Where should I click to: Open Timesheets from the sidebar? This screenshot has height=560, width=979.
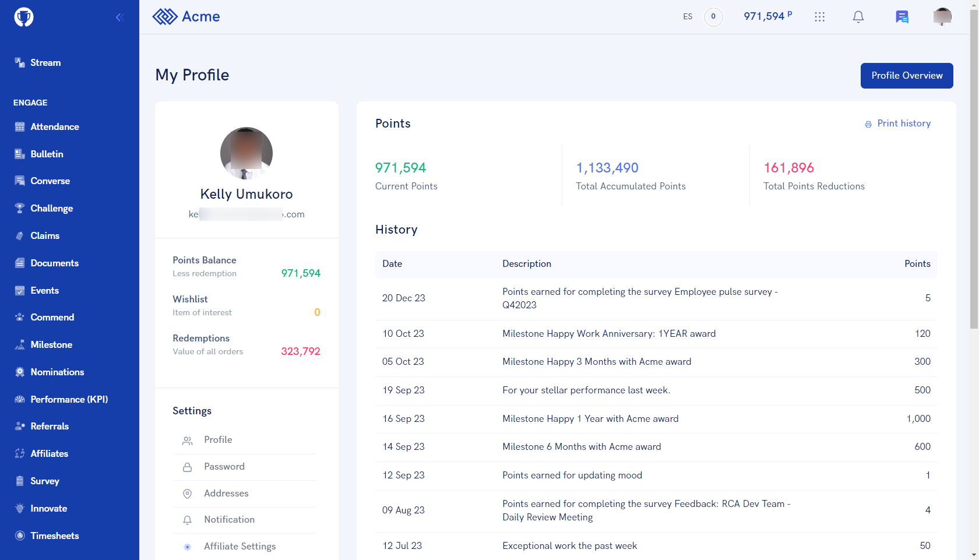(55, 536)
